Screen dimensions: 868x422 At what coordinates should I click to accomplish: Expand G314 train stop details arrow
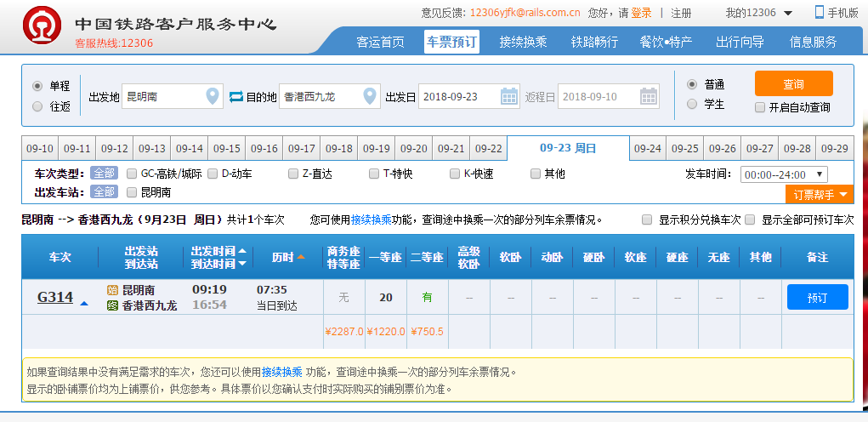pos(84,302)
